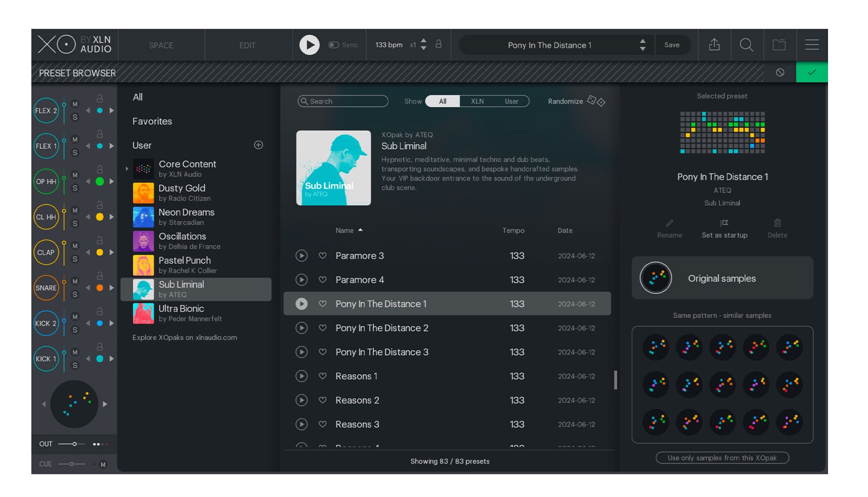This screenshot has height=497, width=868.
Task: Toggle the Sync switch
Action: [x=334, y=45]
